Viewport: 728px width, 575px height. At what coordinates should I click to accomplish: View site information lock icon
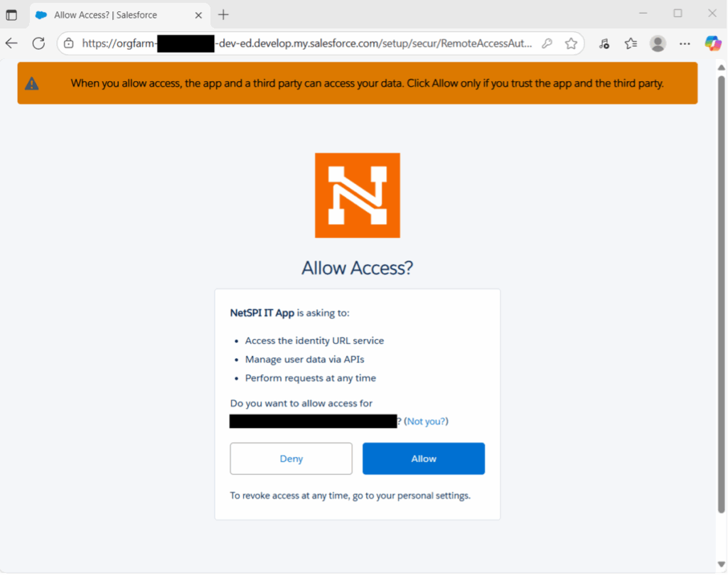pyautogui.click(x=69, y=43)
